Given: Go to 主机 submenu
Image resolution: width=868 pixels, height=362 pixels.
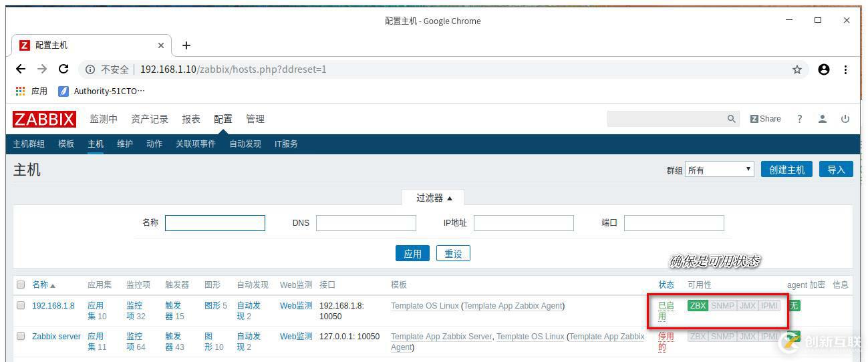Looking at the screenshot, I should [x=96, y=144].
